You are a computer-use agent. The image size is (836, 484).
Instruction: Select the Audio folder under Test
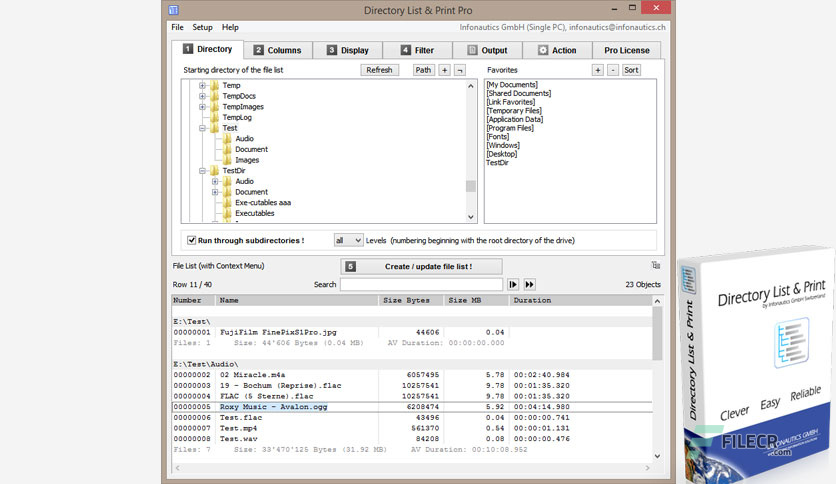[244, 139]
